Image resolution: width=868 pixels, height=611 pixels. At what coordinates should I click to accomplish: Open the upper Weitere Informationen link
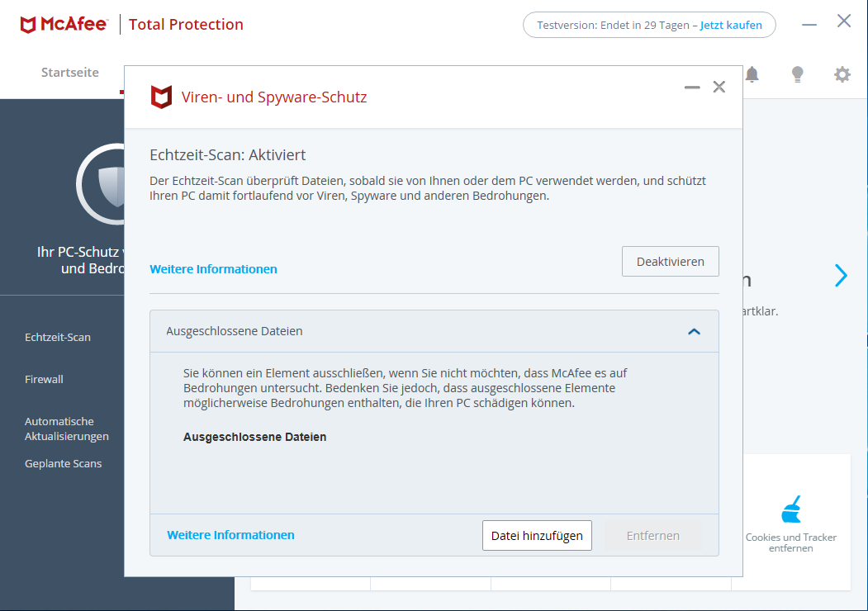click(x=213, y=269)
